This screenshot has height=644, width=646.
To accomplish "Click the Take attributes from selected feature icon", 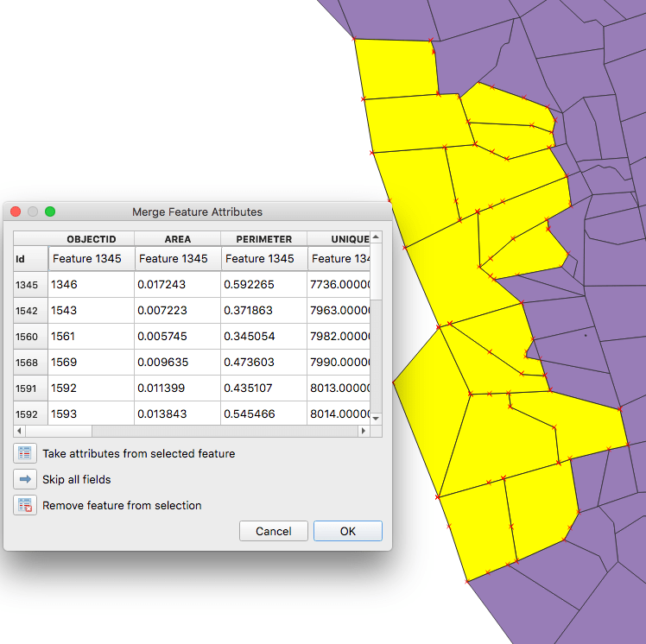I will pyautogui.click(x=25, y=453).
